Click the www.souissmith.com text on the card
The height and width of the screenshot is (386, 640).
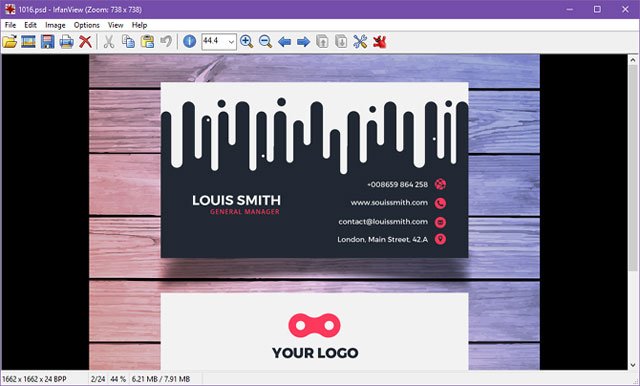(389, 202)
